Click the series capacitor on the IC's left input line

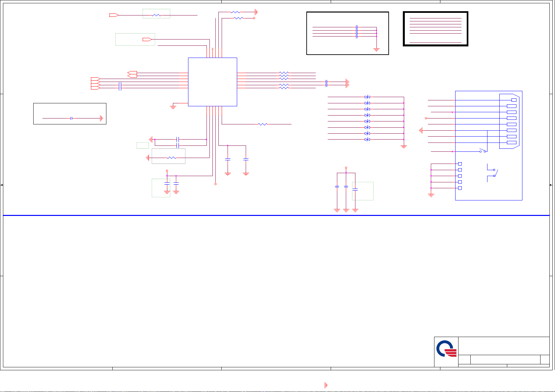(x=120, y=87)
